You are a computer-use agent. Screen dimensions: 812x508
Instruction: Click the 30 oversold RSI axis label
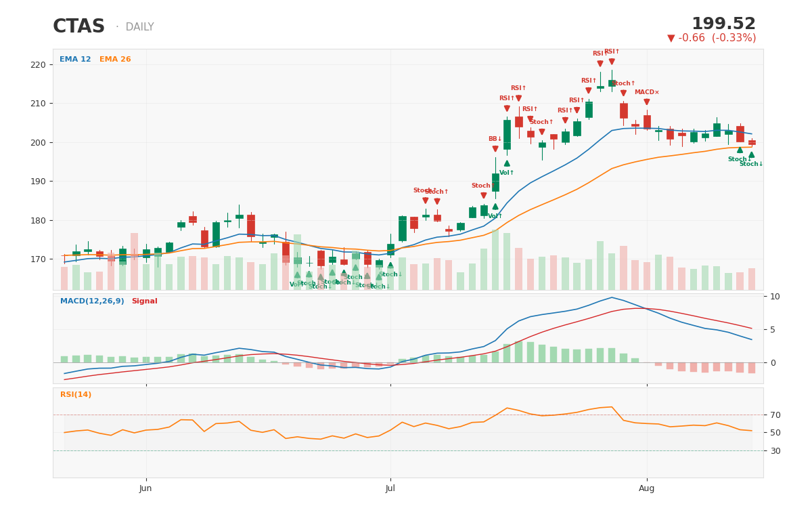click(775, 451)
